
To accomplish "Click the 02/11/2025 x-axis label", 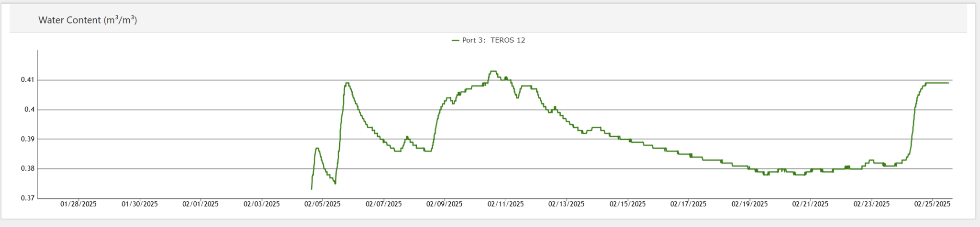I will coord(506,204).
